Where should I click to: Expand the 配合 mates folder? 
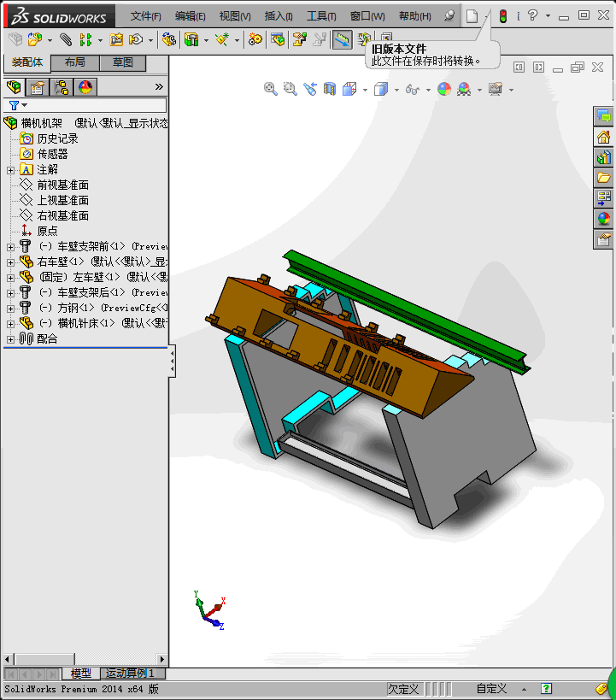click(x=11, y=339)
